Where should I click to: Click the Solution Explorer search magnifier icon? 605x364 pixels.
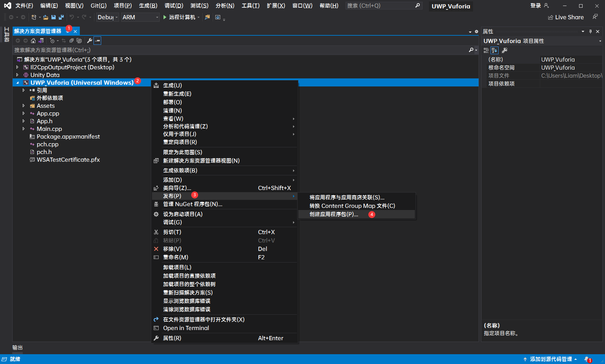(x=471, y=50)
